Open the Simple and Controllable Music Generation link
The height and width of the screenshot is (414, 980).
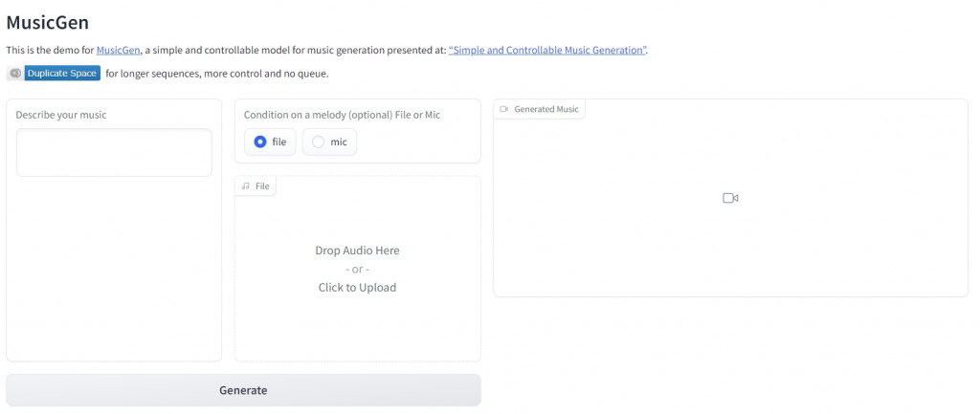[547, 50]
